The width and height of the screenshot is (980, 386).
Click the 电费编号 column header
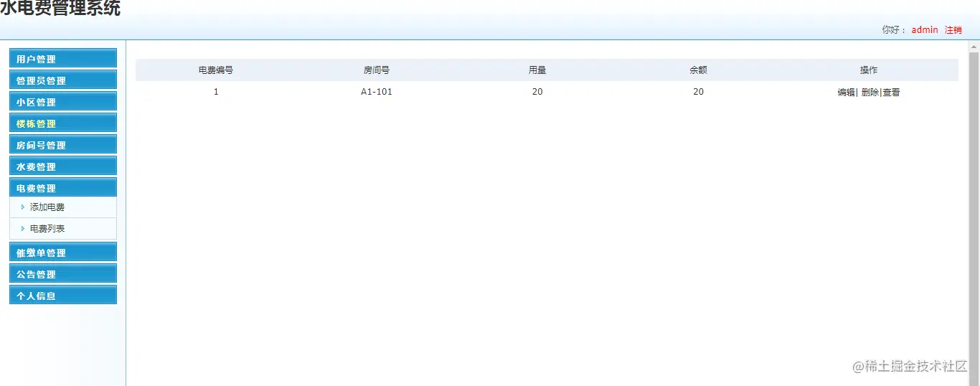tap(216, 70)
